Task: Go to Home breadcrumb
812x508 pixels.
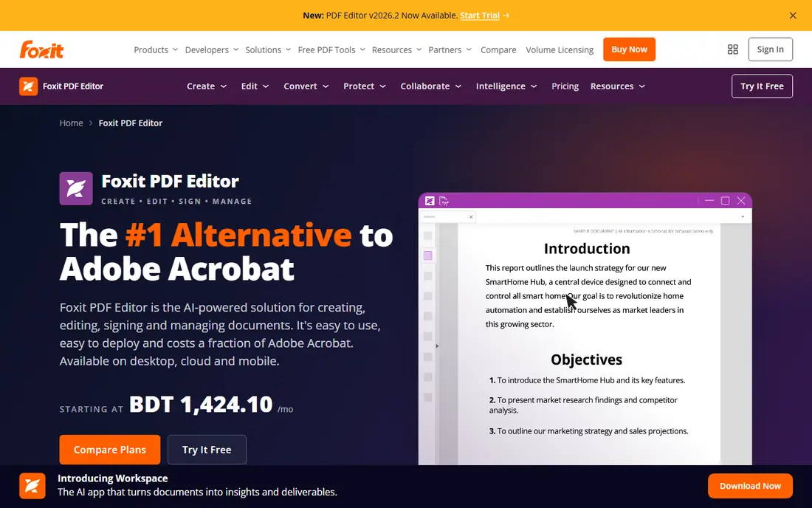Action: 71,123
